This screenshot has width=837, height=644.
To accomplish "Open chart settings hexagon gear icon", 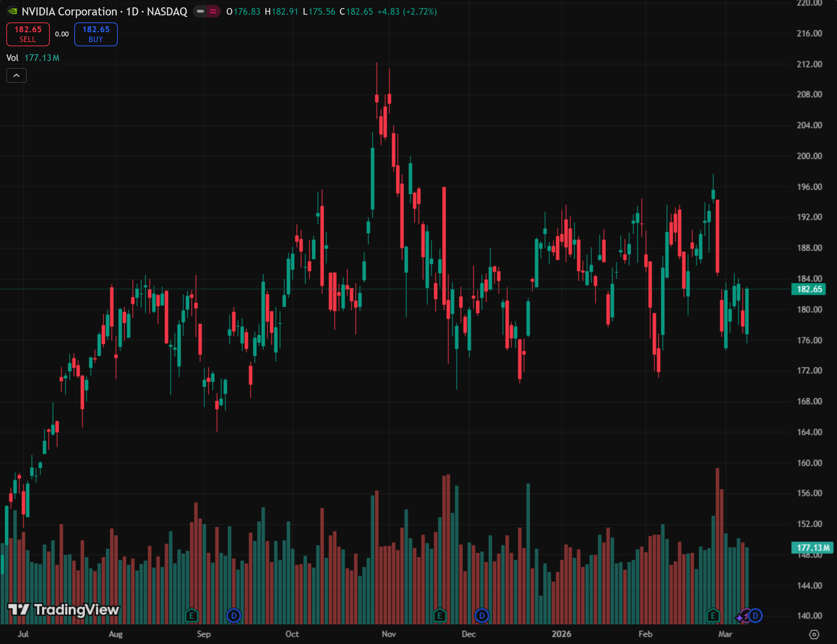I will click(814, 635).
